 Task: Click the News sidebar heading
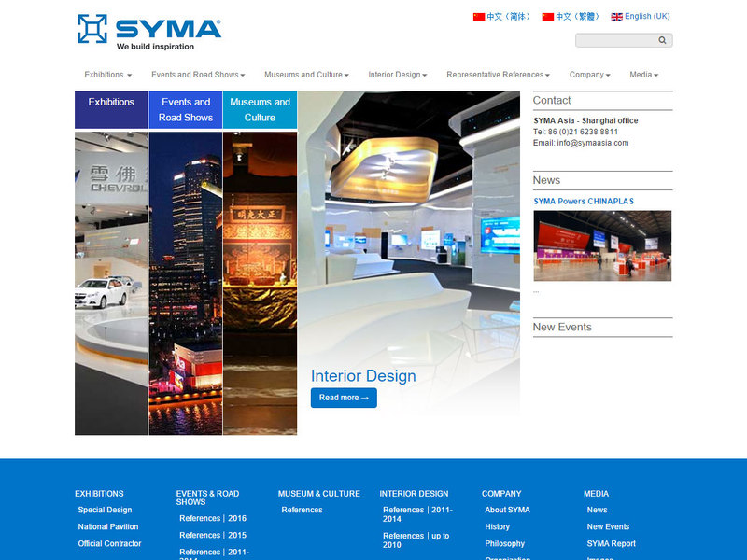point(546,180)
